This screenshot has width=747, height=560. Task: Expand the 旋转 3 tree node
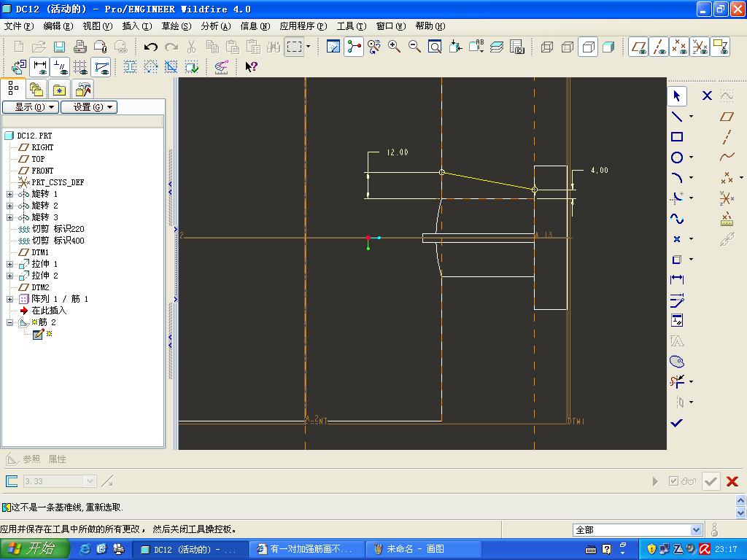pos(9,217)
